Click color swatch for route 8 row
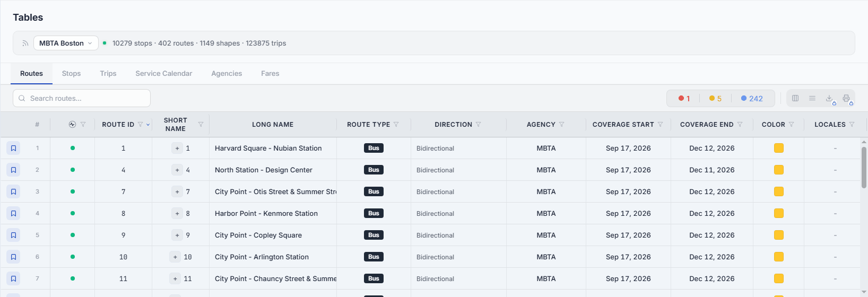This screenshot has width=868, height=297. pos(779,213)
